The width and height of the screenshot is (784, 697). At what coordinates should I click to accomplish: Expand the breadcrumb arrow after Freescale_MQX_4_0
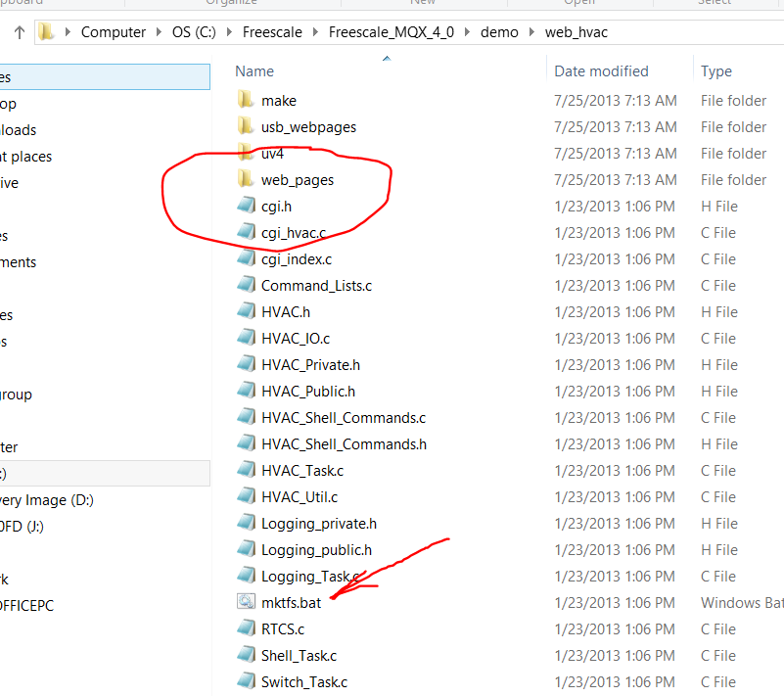pyautogui.click(x=468, y=32)
